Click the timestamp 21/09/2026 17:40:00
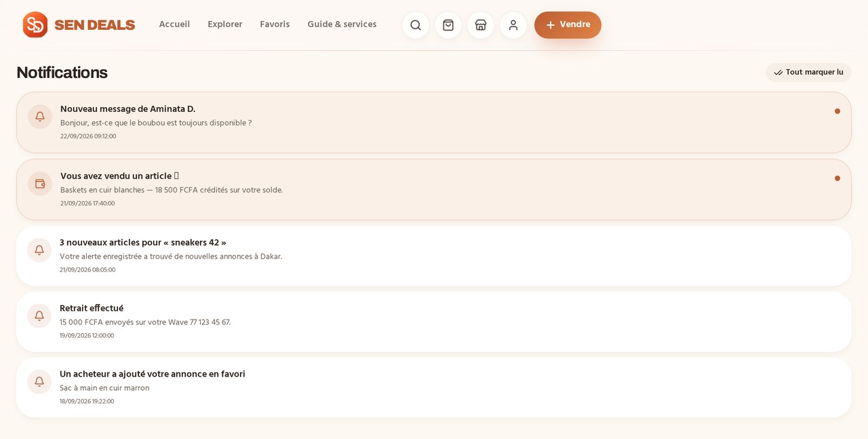 tap(87, 204)
